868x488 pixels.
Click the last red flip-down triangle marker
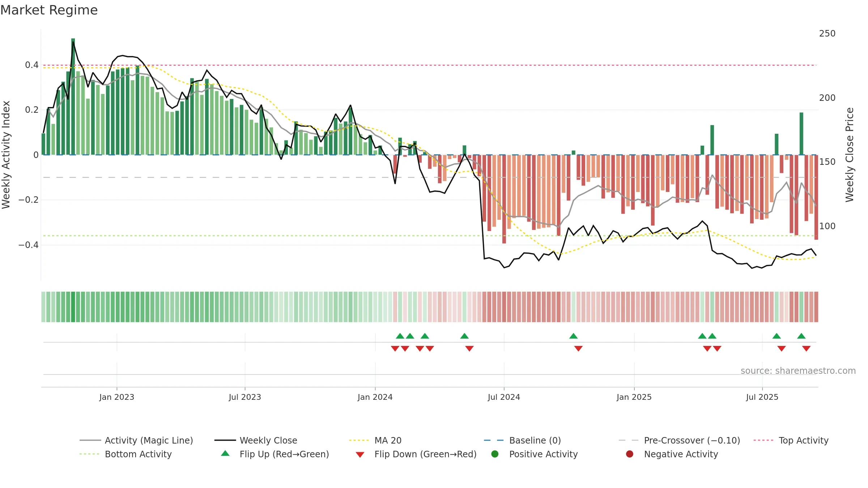(x=806, y=348)
